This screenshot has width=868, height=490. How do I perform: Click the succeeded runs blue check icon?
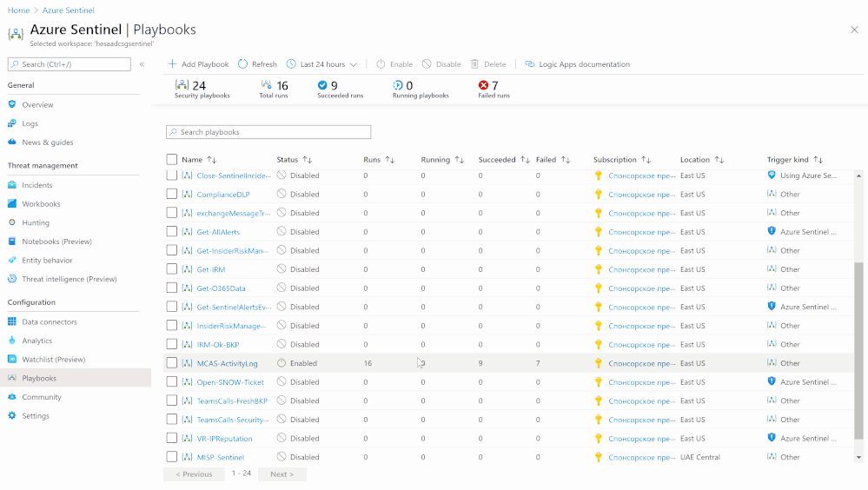click(x=322, y=85)
